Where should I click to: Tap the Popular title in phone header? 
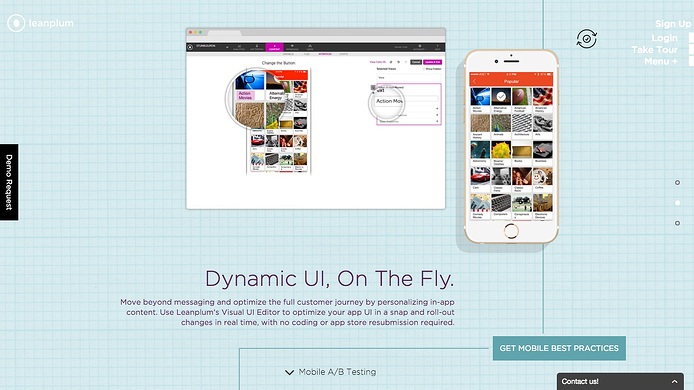[x=511, y=81]
